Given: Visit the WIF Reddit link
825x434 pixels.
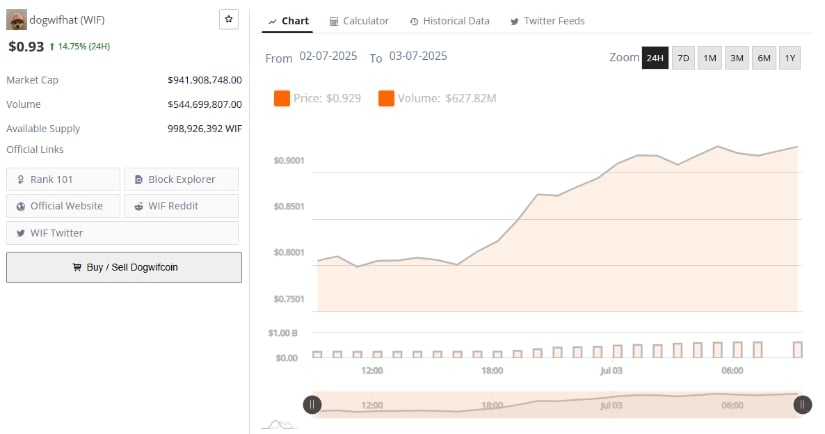Looking at the screenshot, I should click(182, 206).
